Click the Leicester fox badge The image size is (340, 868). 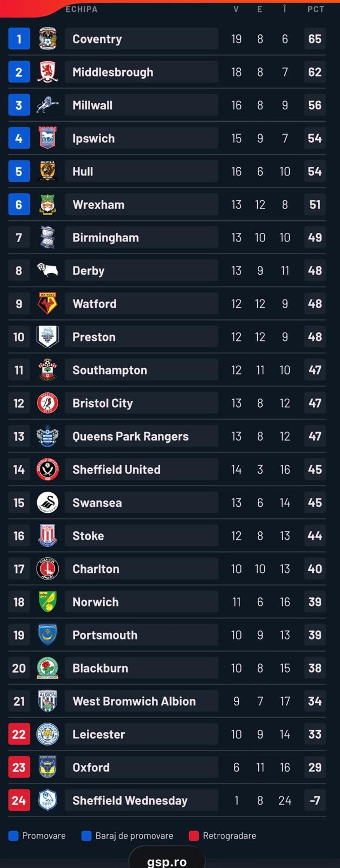coord(48,734)
